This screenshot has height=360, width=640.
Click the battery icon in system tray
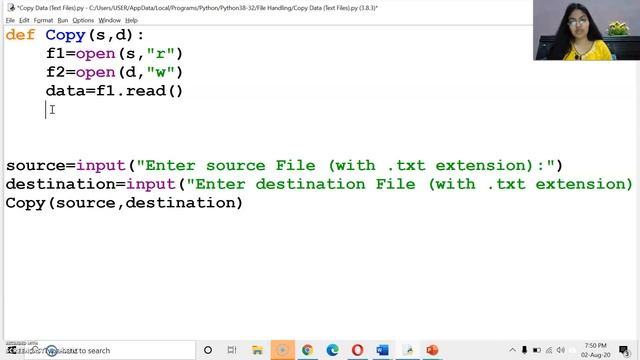[x=537, y=350]
